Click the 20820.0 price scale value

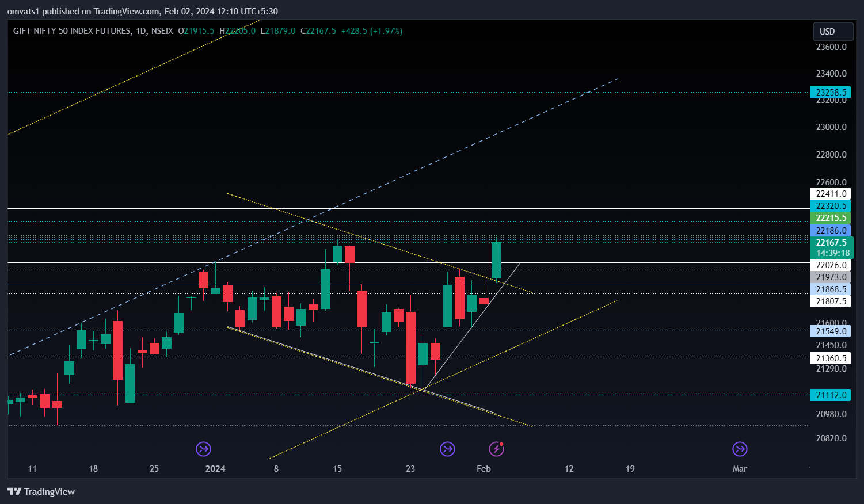831,438
